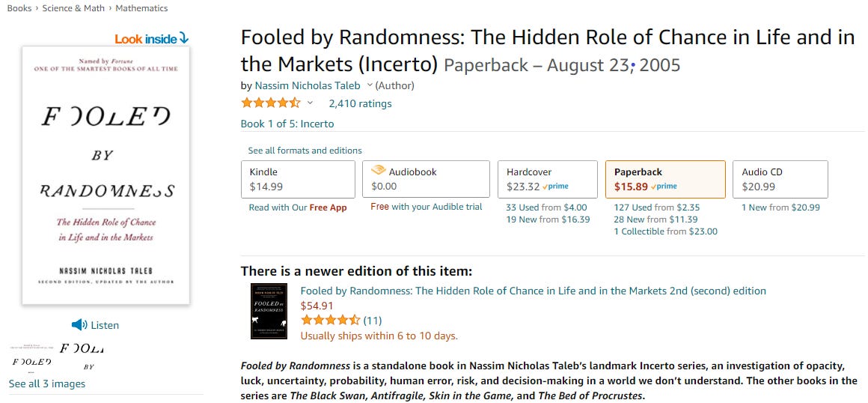Click the Prime badge in Hardcover option

point(556,187)
